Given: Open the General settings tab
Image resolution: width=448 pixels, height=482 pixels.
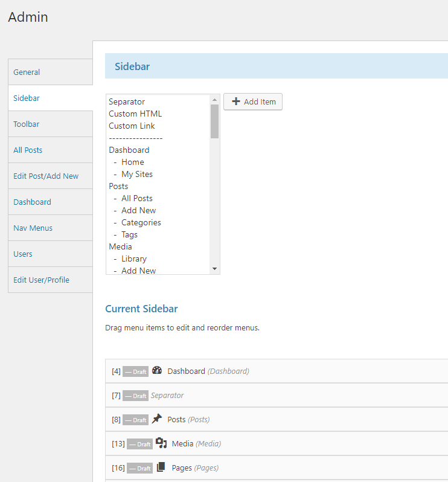Looking at the screenshot, I should tap(50, 72).
